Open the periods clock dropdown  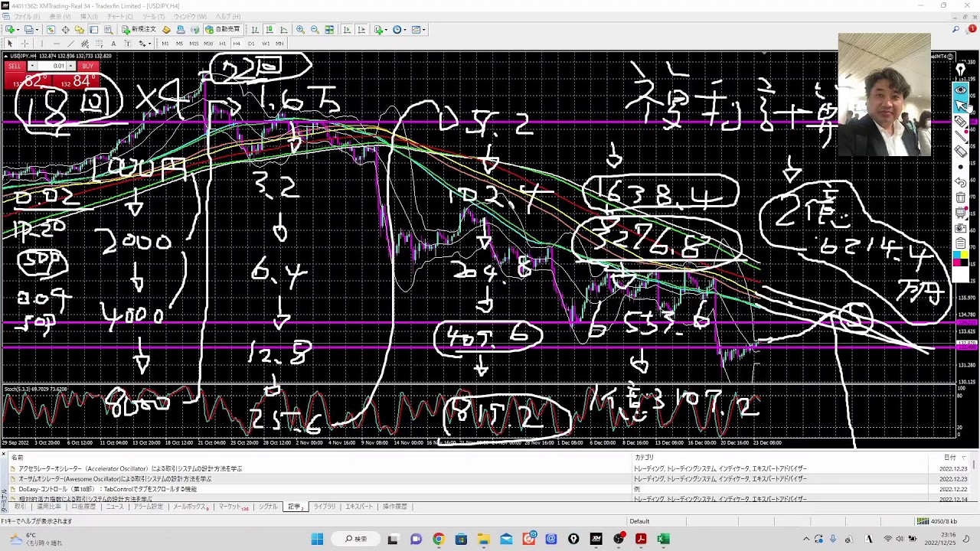399,30
